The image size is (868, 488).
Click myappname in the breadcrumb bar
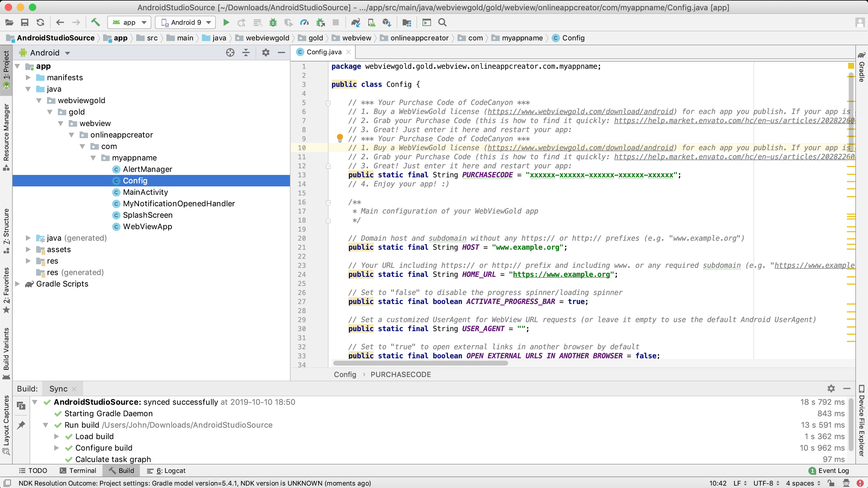point(522,38)
